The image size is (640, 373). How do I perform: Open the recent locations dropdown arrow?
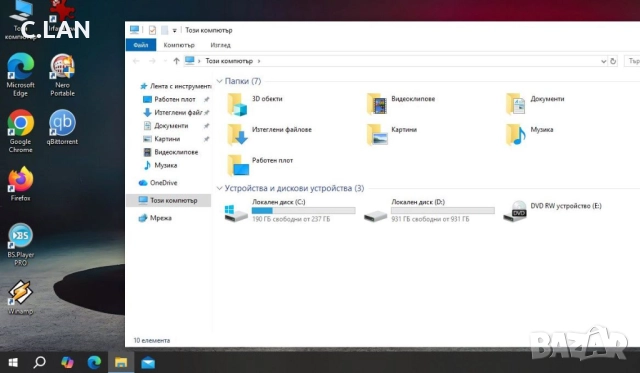pos(165,61)
